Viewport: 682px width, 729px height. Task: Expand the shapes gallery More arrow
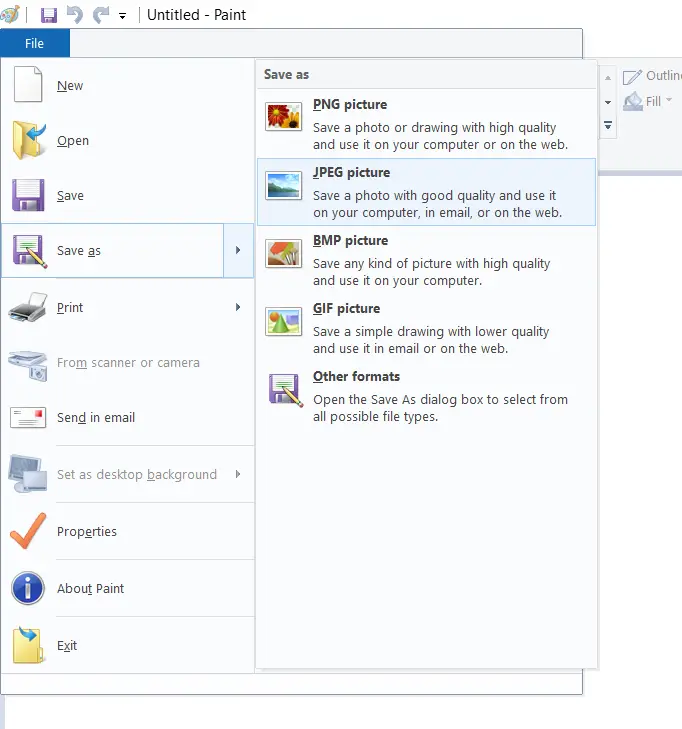click(x=608, y=126)
